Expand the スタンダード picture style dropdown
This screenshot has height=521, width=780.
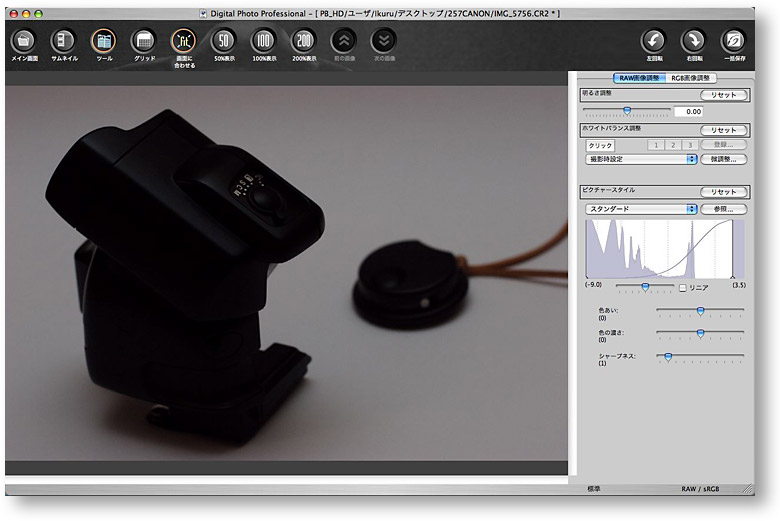(641, 209)
